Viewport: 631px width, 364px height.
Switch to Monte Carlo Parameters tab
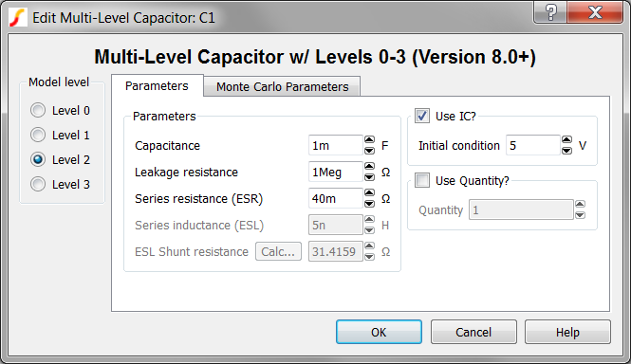coord(282,86)
